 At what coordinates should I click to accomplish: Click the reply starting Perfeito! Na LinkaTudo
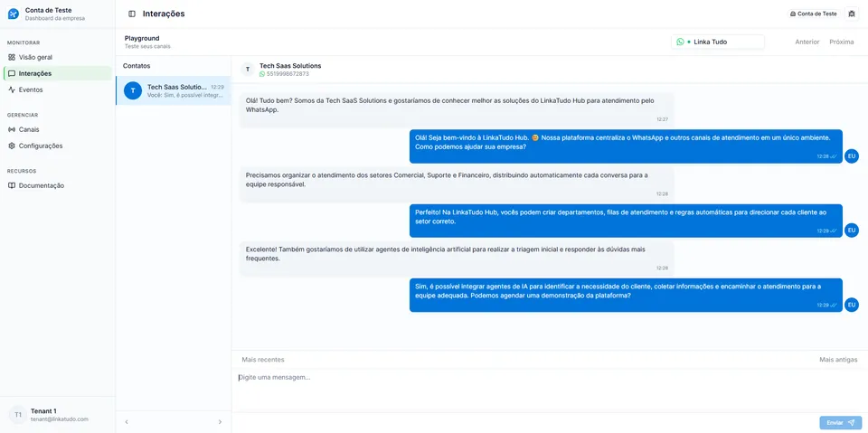click(x=626, y=221)
